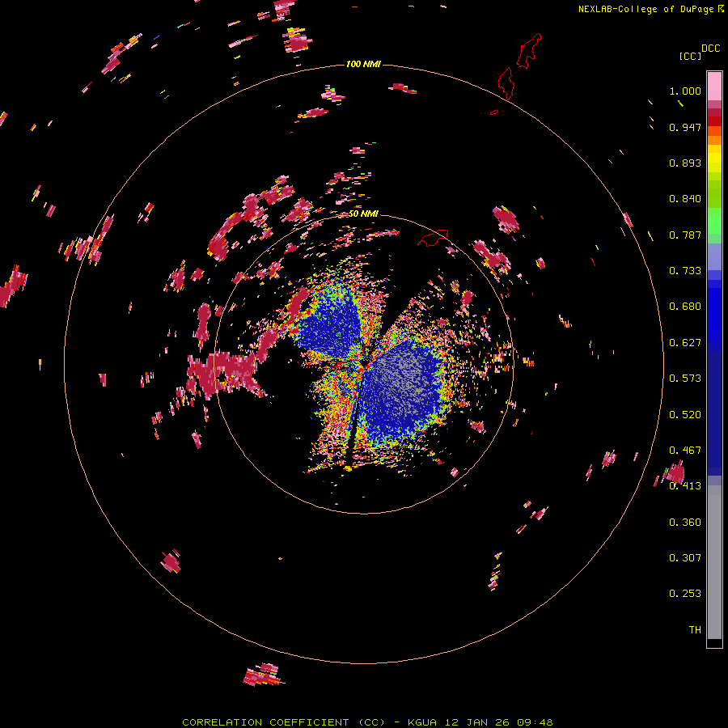Click the 0.467 value on the color scale
Viewport: 728px width, 728px height.
coord(685,451)
